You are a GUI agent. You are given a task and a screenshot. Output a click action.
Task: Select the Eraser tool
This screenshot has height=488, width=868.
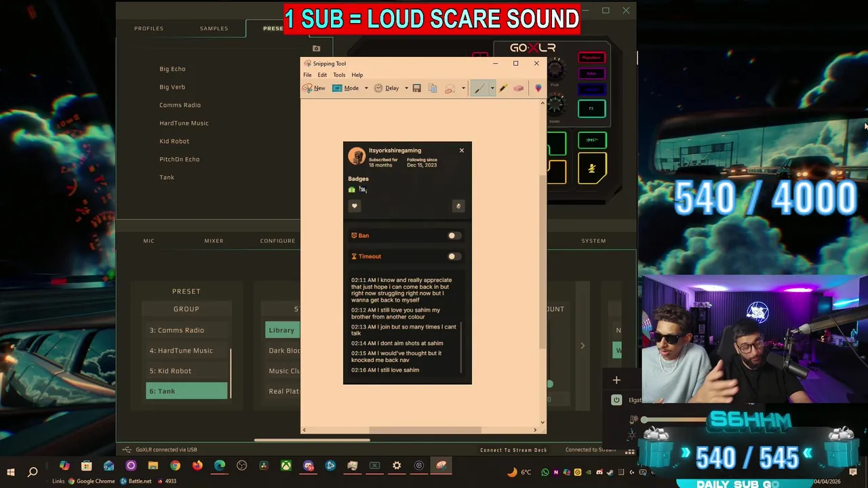point(519,88)
